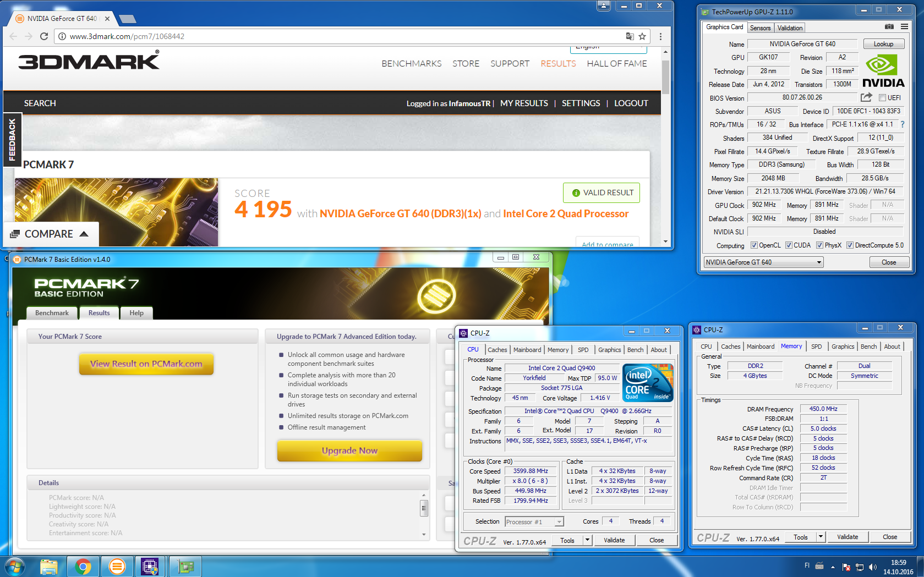The height and width of the screenshot is (577, 924).
Task: Click the GPU-Z taskbar icon
Action: coord(185,566)
